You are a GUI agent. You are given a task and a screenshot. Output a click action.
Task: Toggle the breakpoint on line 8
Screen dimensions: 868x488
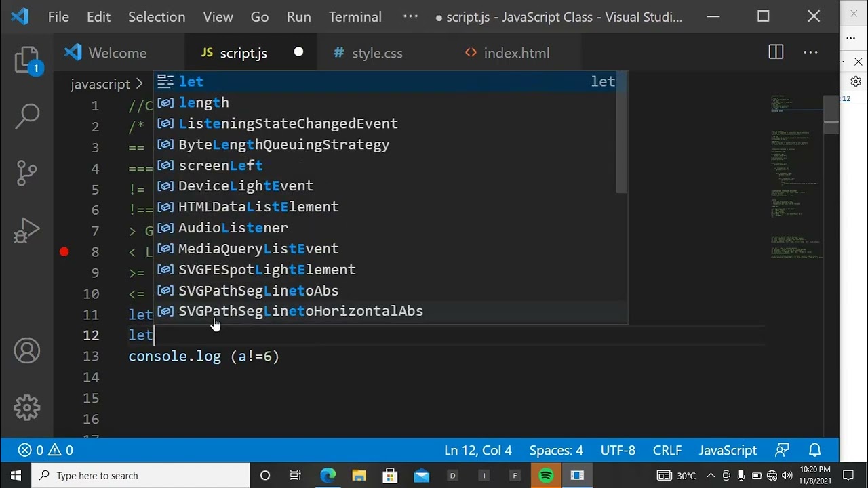click(x=64, y=252)
